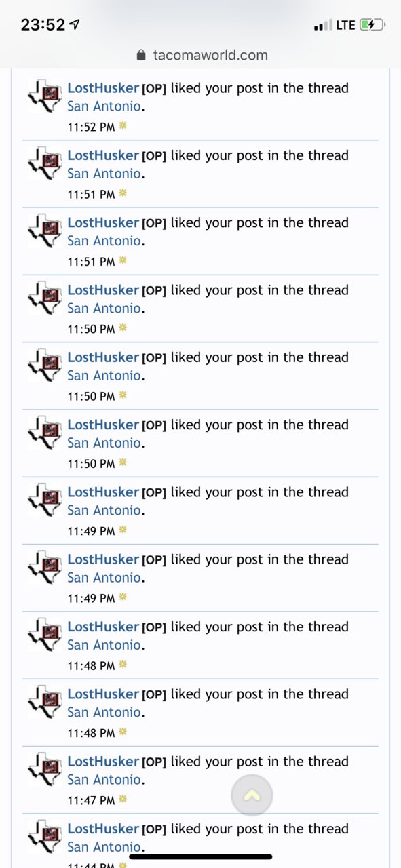Open LostHusker avatar on 11:52 PM notification
Image resolution: width=401 pixels, height=868 pixels.
[44, 97]
